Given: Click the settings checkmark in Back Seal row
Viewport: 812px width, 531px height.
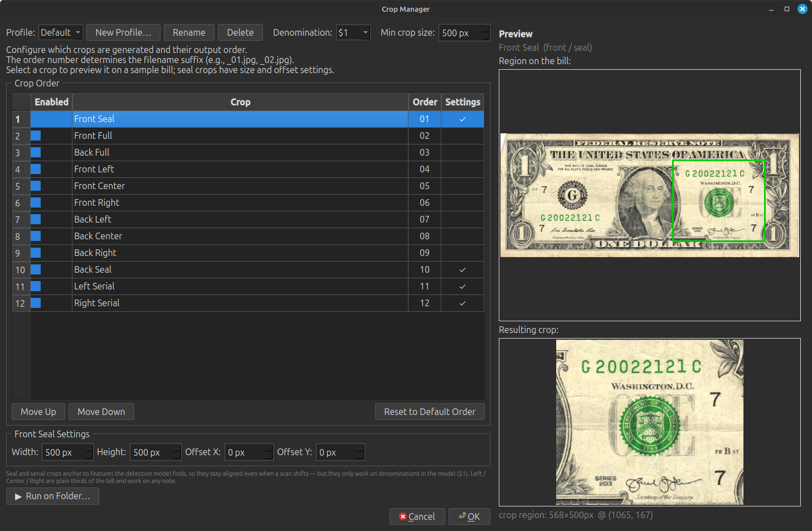Looking at the screenshot, I should click(463, 269).
